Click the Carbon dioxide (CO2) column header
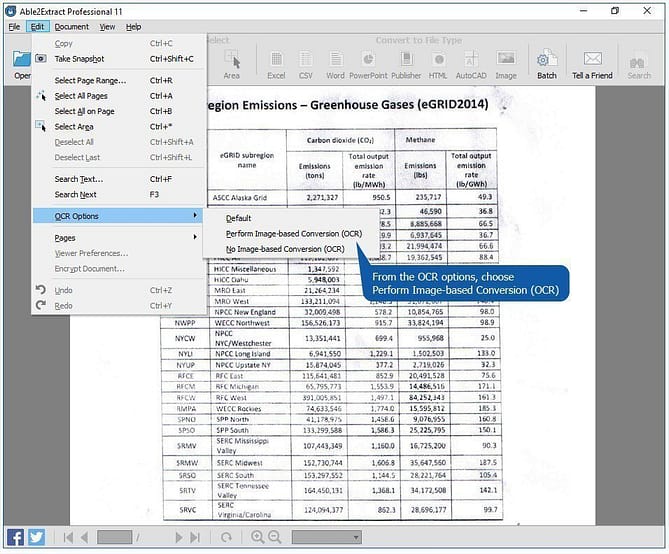This screenshot has height=554, width=669. (x=340, y=140)
